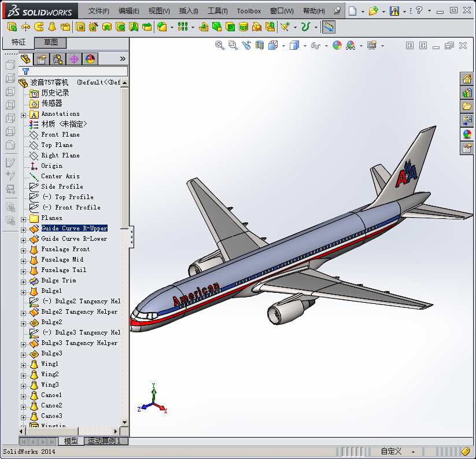Open the Display Style dropdown arrow
The image size is (476, 459).
click(305, 46)
